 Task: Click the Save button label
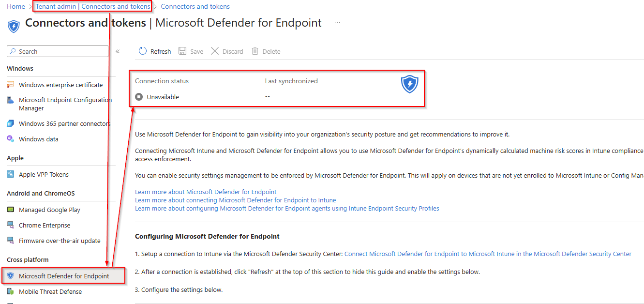point(196,51)
